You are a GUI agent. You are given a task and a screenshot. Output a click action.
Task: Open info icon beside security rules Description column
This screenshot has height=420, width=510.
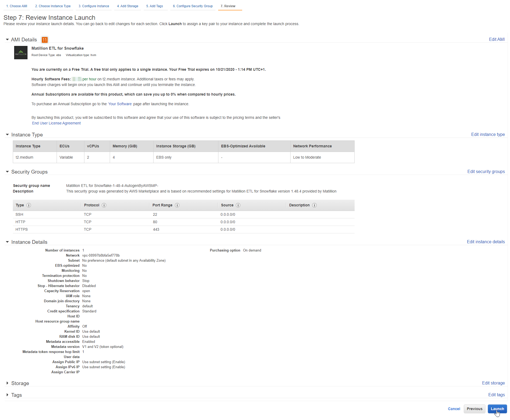pos(315,205)
